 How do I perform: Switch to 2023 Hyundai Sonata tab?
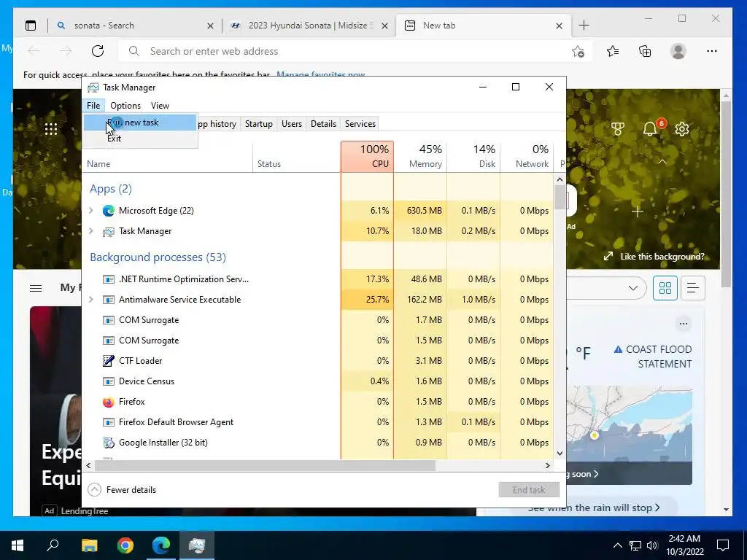(x=309, y=26)
